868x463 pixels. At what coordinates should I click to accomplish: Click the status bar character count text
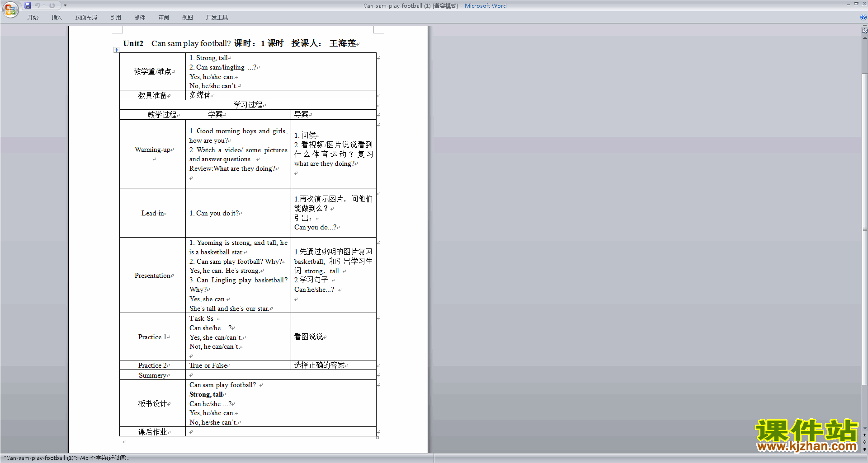click(x=67, y=458)
